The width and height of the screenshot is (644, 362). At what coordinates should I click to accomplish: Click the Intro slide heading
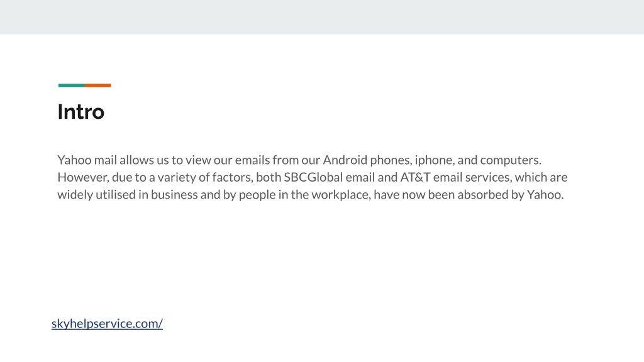click(81, 112)
